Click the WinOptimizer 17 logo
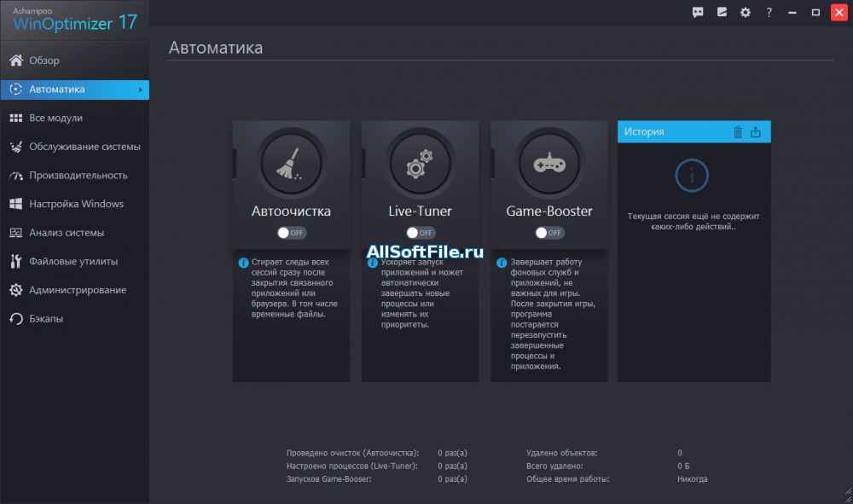Screen dimensions: 853x504 pyautogui.click(x=74, y=20)
